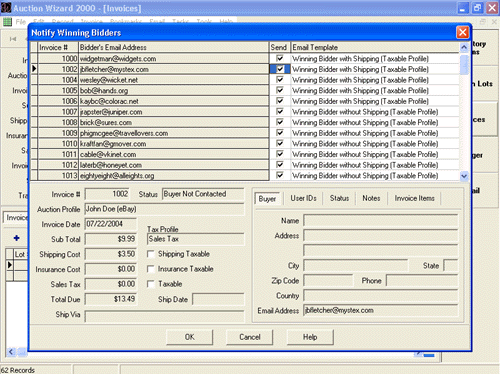
Task: Toggle Send checkbox for invoice 1007
Action: (x=280, y=112)
